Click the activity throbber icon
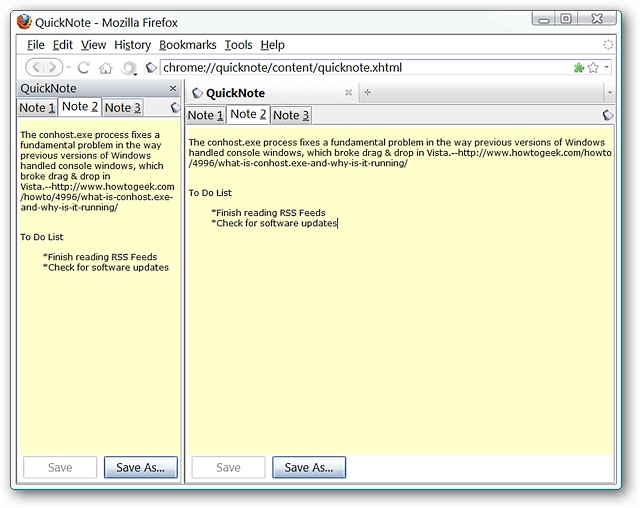Screen dimensions: 640x508 608,44
